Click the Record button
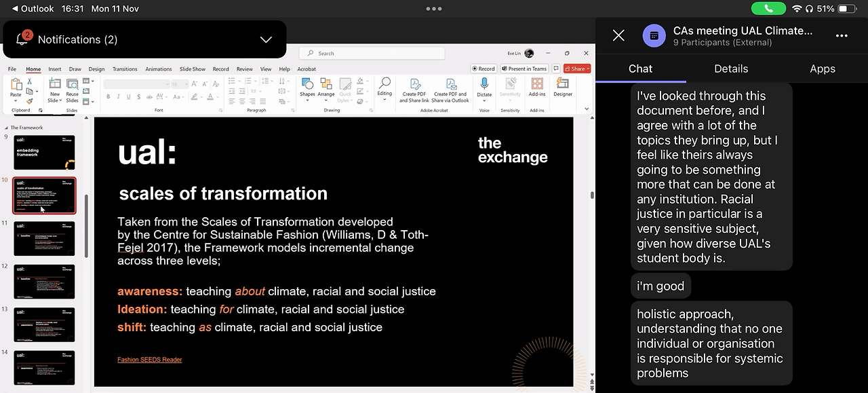The image size is (868, 393). [x=484, y=69]
